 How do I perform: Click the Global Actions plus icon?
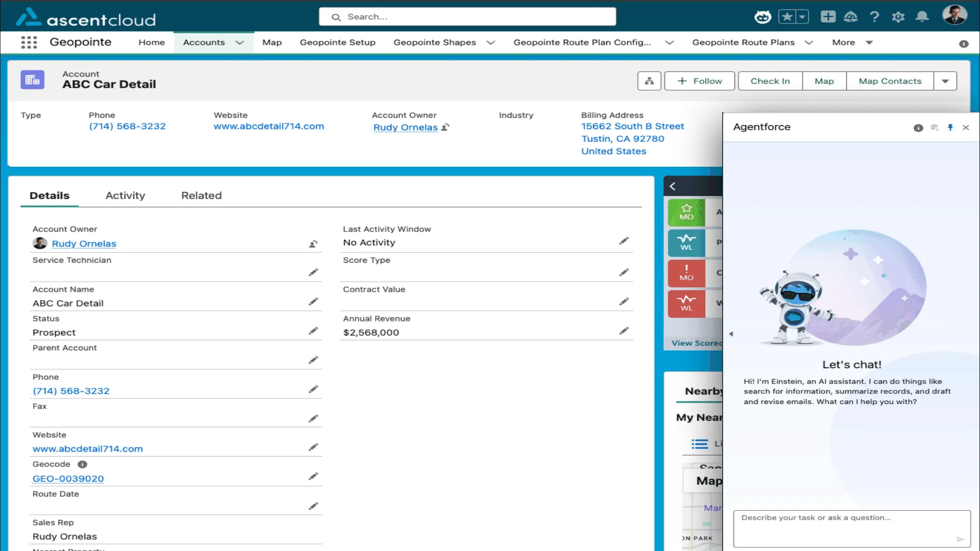point(827,17)
